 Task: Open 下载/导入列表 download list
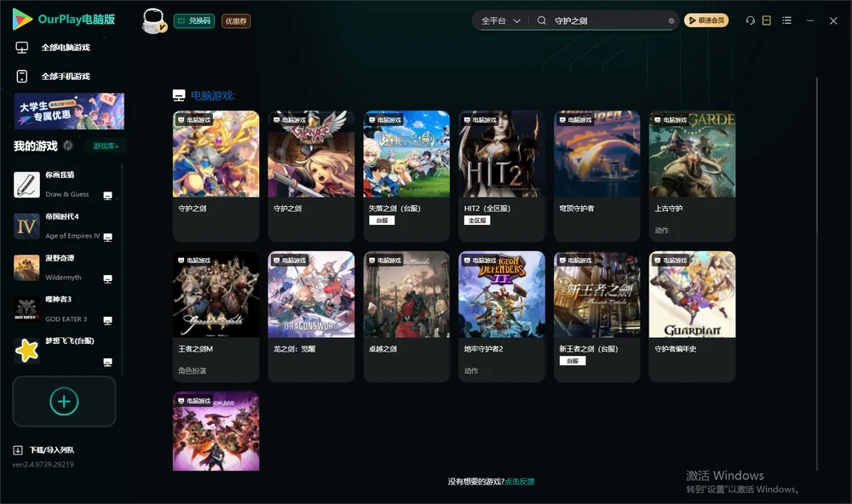(52, 450)
